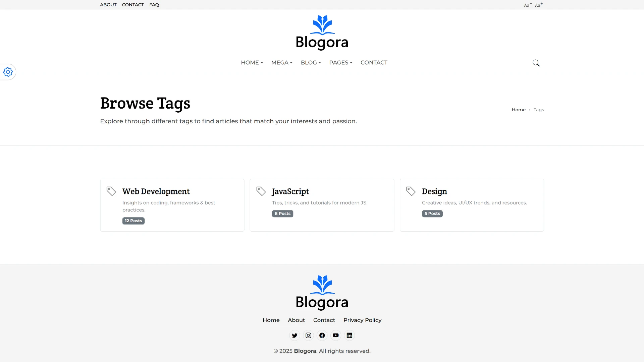Open the footer About link

[x=296, y=320]
